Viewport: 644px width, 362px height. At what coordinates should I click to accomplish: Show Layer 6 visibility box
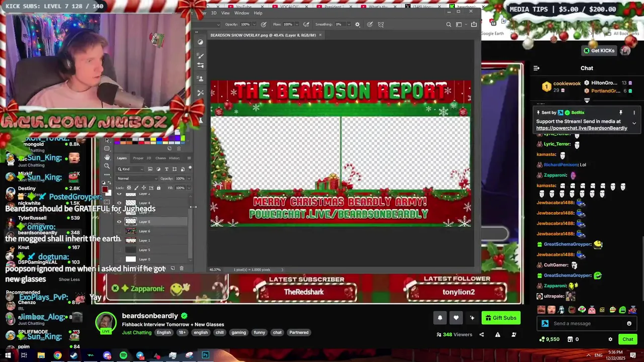point(119,231)
